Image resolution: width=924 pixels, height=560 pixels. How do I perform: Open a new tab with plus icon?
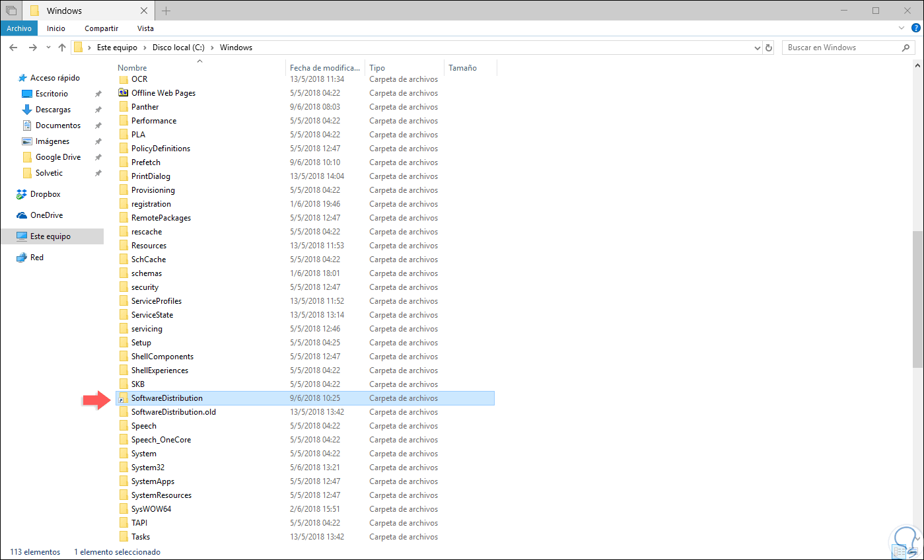coord(166,11)
